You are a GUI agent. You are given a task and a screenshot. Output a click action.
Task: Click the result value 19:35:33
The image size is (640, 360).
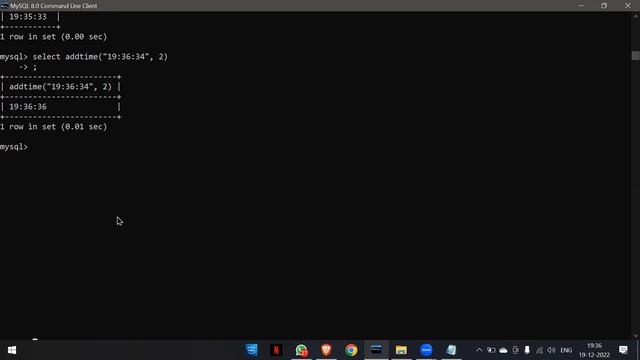(28, 17)
